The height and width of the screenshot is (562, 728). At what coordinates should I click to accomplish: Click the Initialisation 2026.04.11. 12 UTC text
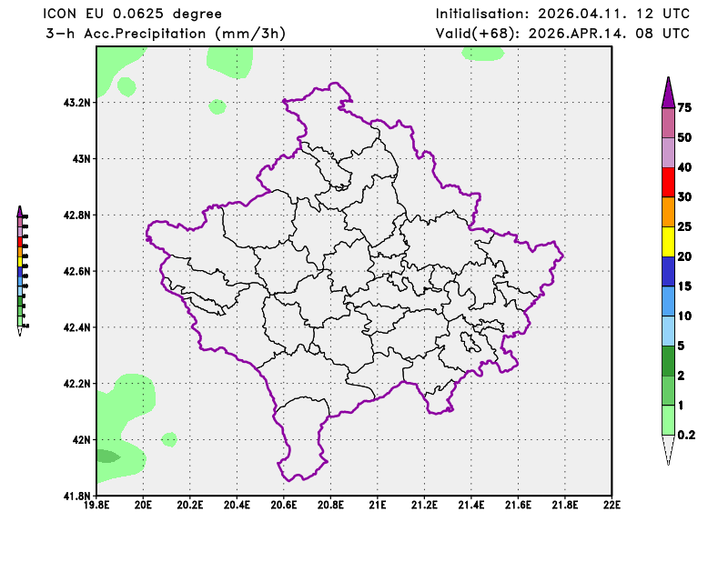coord(561,14)
